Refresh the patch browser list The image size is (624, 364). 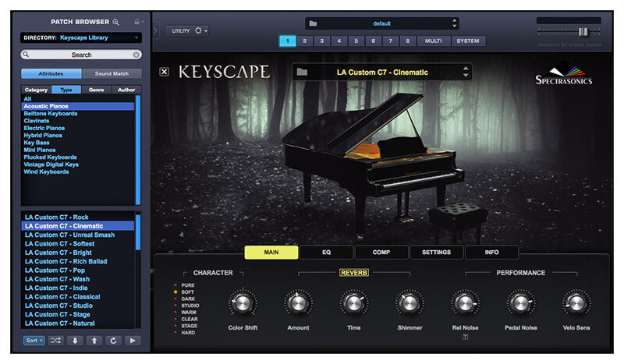[113, 341]
